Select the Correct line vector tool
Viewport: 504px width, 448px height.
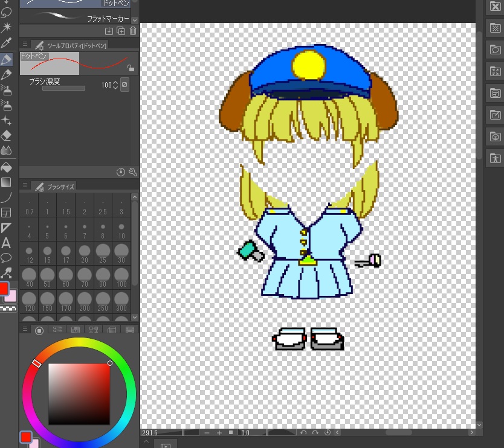pyautogui.click(x=7, y=273)
